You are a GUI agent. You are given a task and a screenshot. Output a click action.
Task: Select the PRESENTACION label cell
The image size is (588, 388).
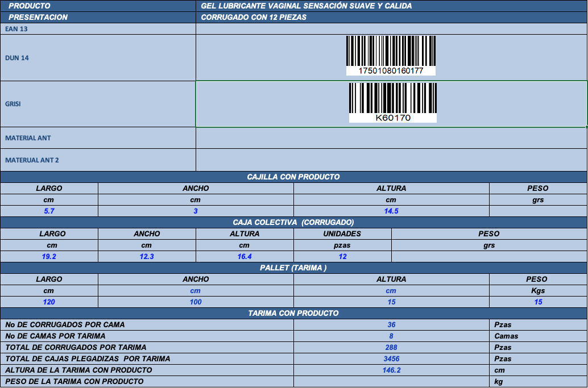(x=98, y=17)
